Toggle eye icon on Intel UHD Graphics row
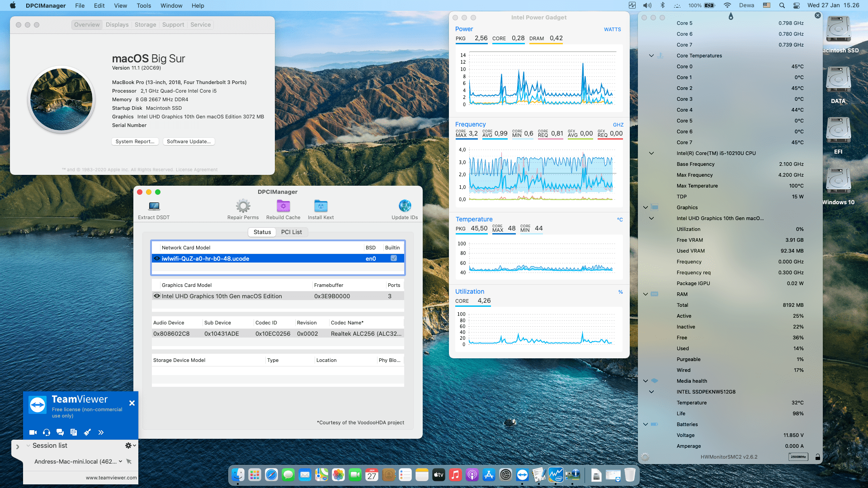Screen dimensions: 868x488 (156, 296)
